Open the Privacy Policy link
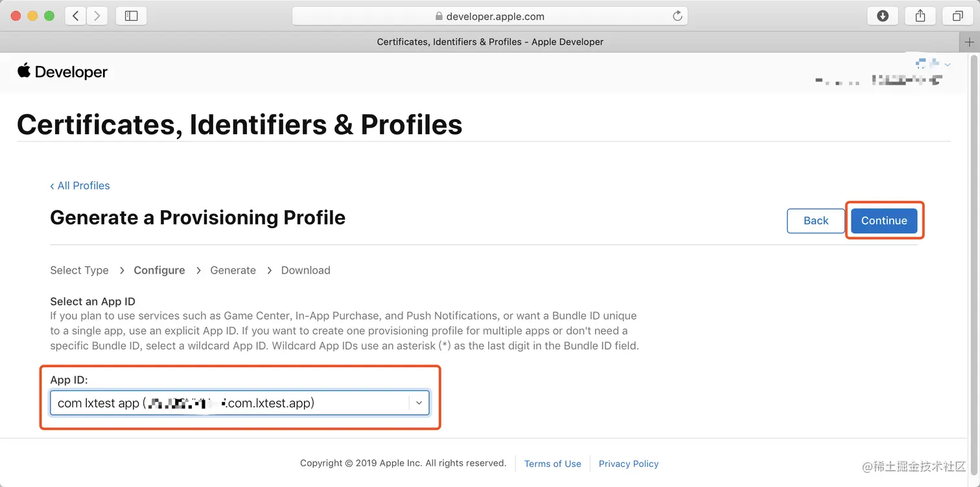Screen dimensions: 980x487 (628, 464)
